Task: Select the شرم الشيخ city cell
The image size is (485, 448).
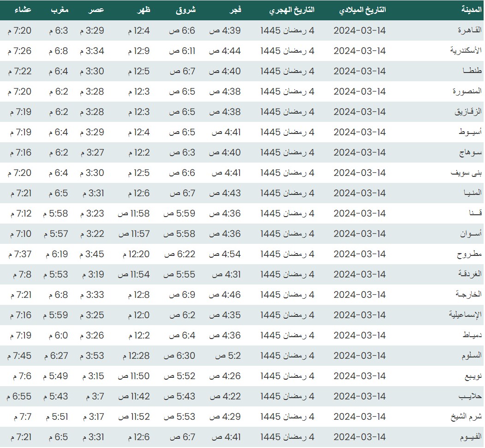Action: [x=466, y=417]
